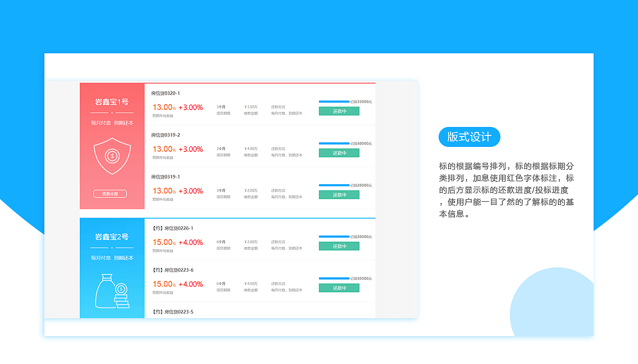Image resolution: width=638 pixels, height=364 pixels.
Task: Click 6个月 term of 房信贷0226-1
Action: pyautogui.click(x=221, y=242)
